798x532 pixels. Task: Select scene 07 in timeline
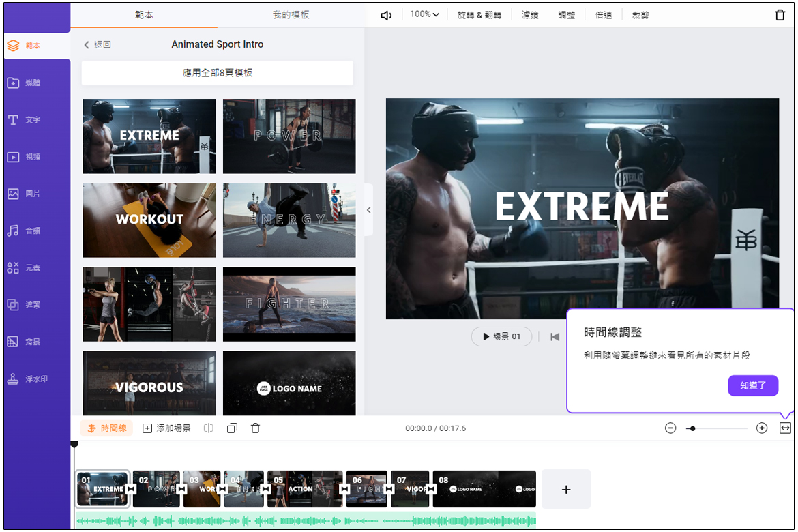click(410, 489)
